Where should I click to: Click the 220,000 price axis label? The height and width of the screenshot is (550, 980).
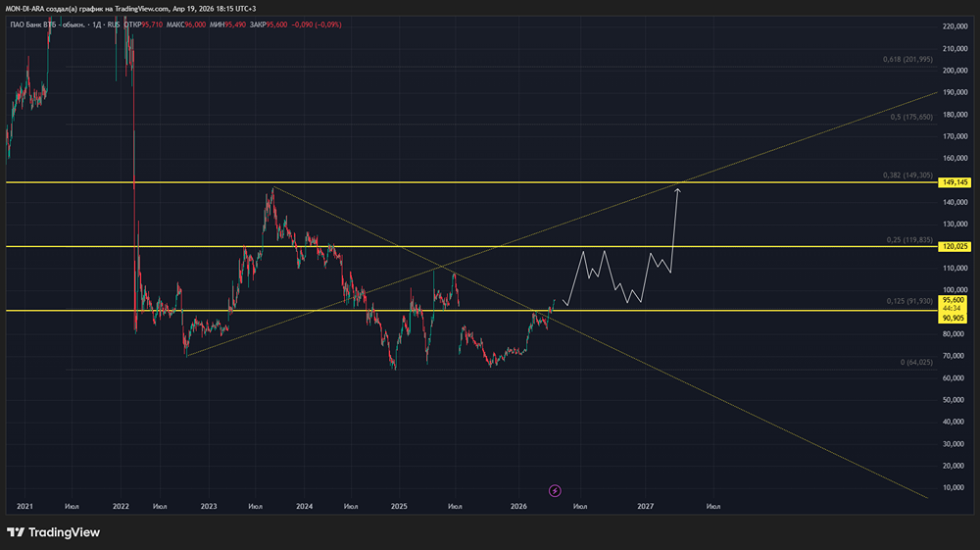tap(955, 26)
